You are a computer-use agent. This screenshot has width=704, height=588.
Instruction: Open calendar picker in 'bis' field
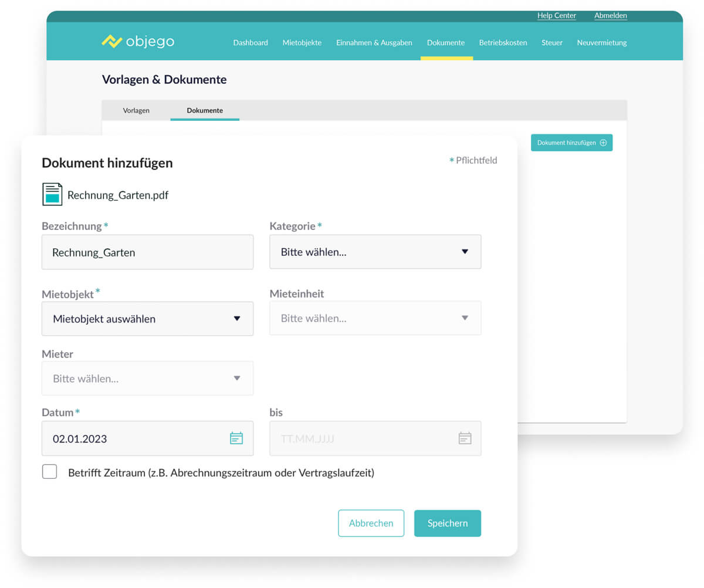465,438
